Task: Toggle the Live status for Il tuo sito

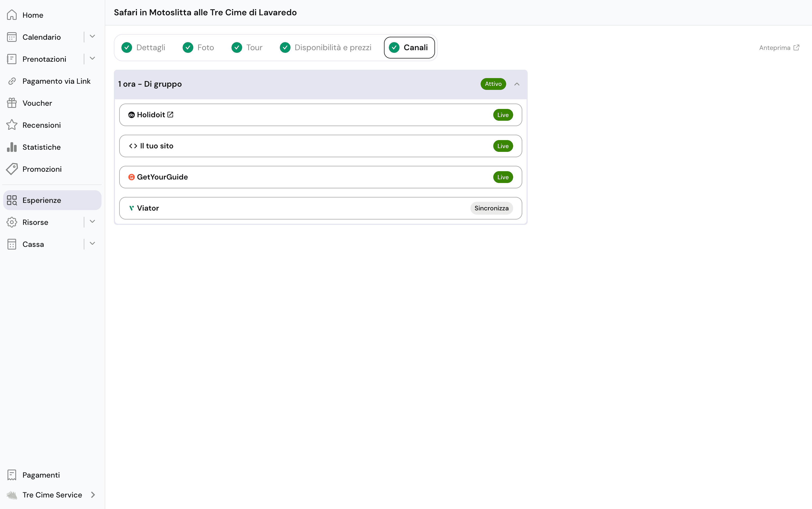Action: [503, 146]
